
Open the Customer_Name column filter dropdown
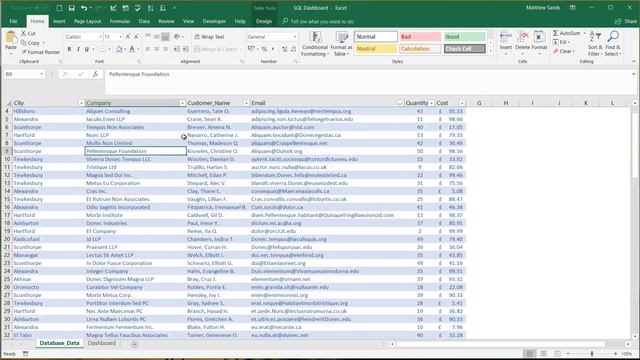pyautogui.click(x=246, y=103)
